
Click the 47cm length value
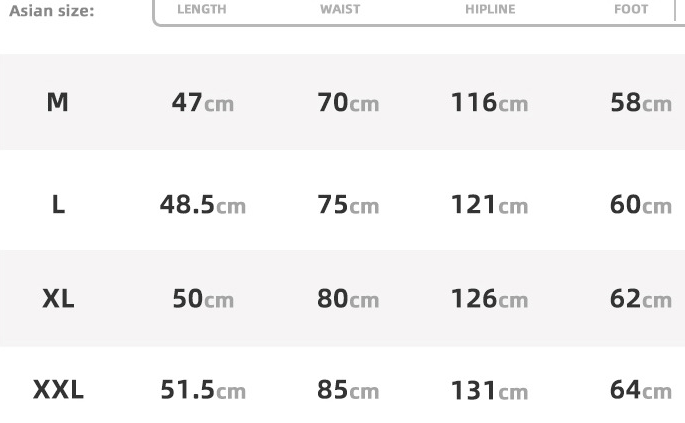[x=203, y=102]
